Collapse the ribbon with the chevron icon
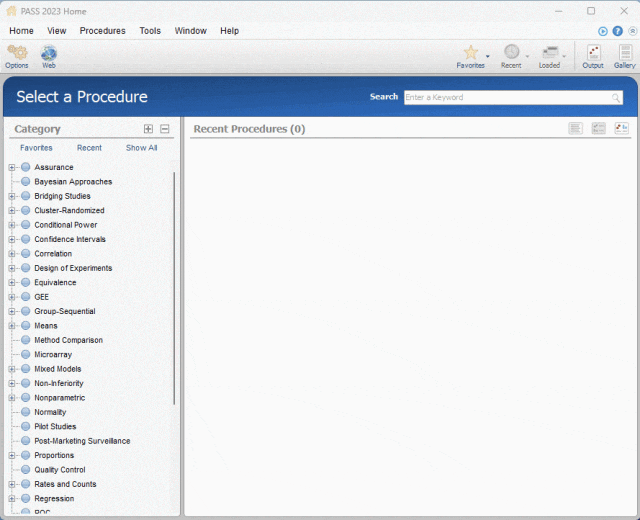640x520 pixels. coord(632,31)
